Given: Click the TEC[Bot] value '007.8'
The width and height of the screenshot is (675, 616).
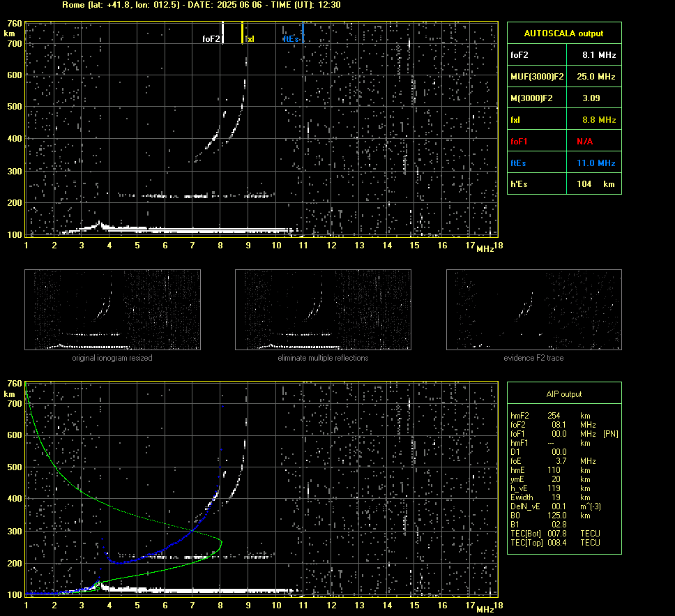Looking at the screenshot, I should (556, 533).
